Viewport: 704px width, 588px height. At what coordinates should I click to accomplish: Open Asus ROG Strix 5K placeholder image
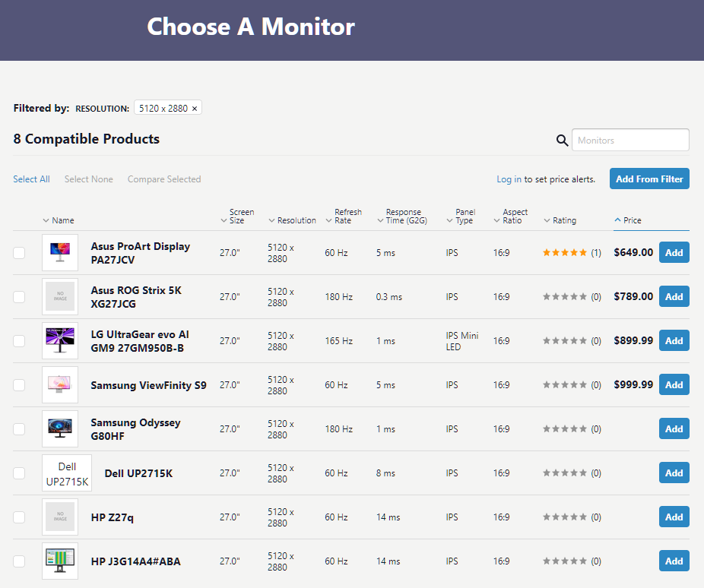click(x=60, y=296)
